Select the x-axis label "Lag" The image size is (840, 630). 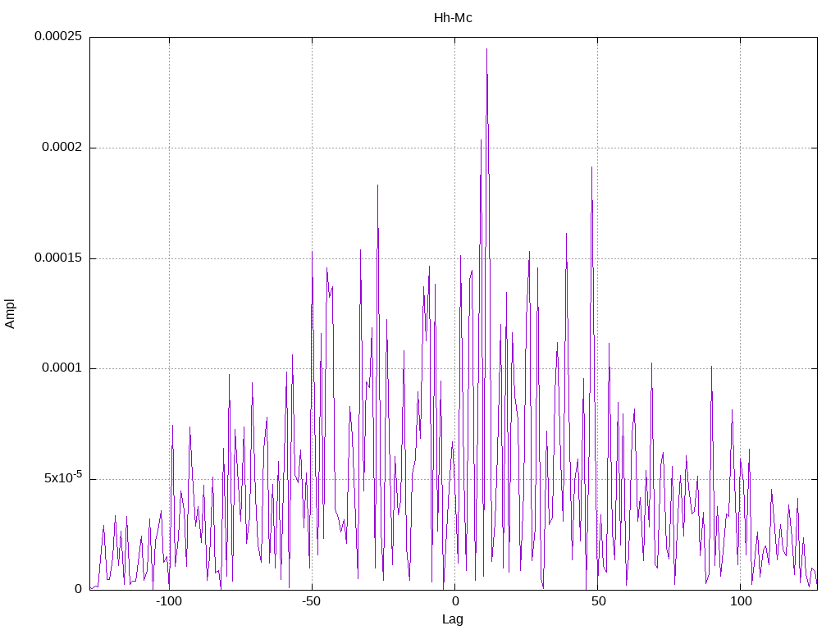[453, 619]
